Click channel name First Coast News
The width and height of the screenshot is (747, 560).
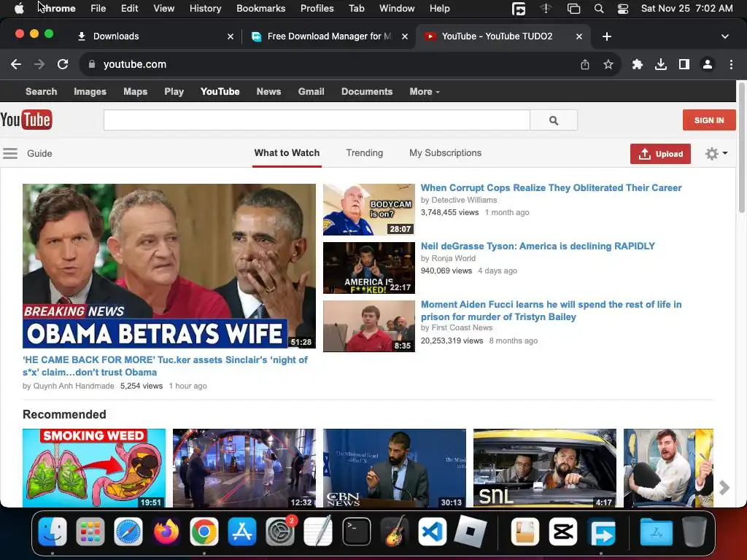coord(462,327)
